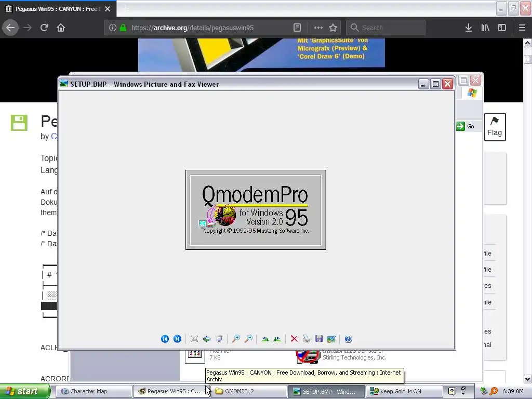Go to previous image in Picture Viewer
Image resolution: width=532 pixels, height=399 pixels.
tap(165, 339)
